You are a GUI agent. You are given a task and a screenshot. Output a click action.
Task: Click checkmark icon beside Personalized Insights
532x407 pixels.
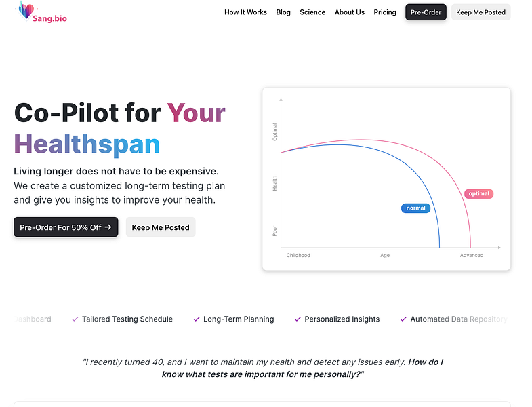pos(298,319)
